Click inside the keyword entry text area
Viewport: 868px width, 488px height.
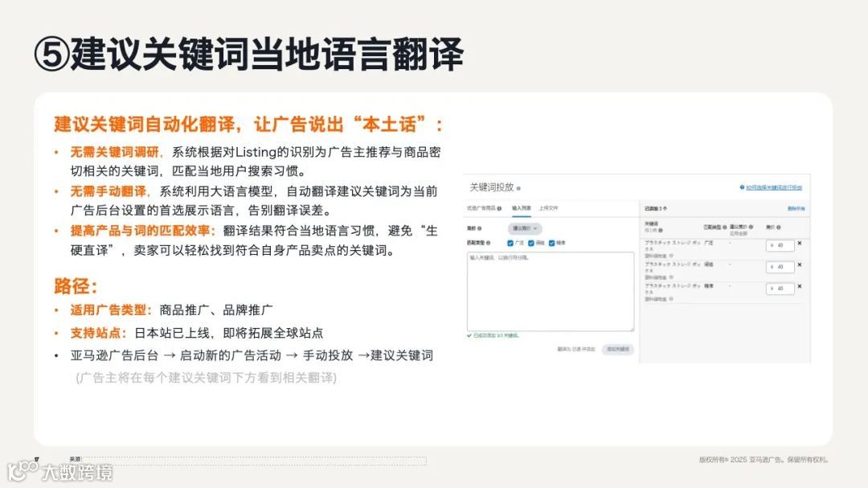(551, 291)
